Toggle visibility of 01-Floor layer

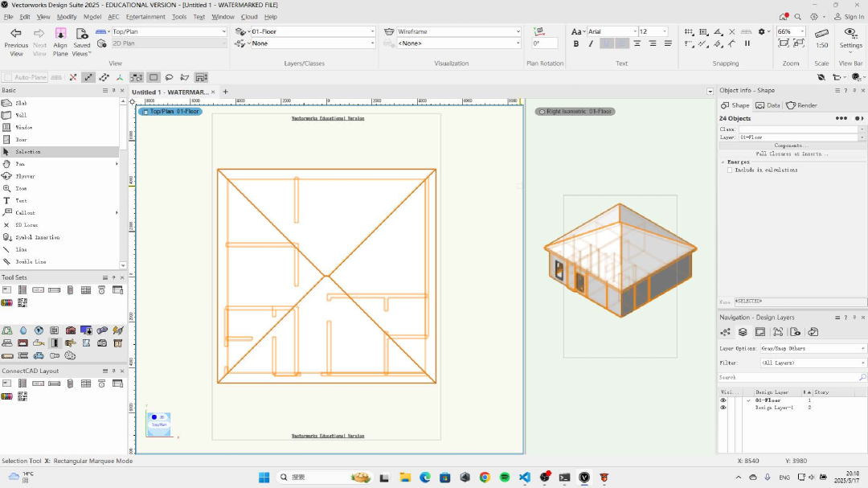(x=723, y=400)
